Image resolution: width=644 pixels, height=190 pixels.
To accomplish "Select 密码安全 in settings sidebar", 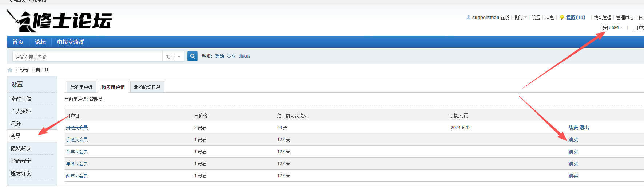I will tap(21, 161).
